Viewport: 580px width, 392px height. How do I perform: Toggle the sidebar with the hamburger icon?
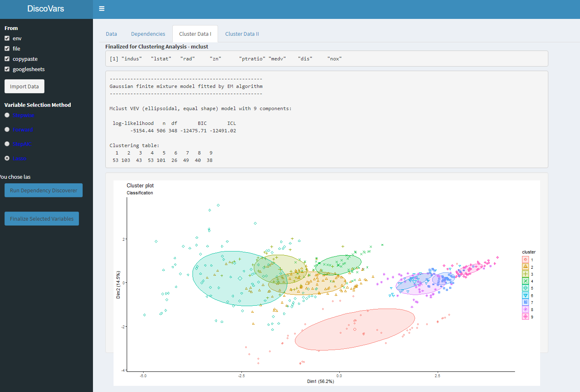click(102, 9)
